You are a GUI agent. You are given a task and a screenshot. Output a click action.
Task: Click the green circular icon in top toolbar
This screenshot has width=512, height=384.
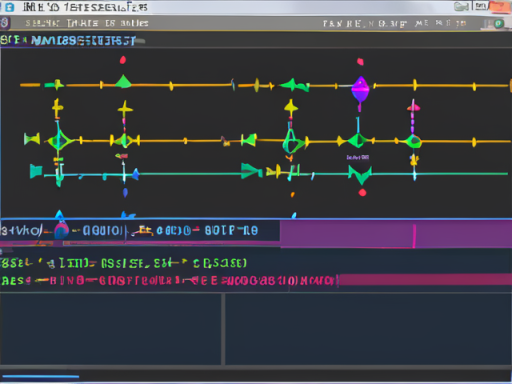coord(499,24)
